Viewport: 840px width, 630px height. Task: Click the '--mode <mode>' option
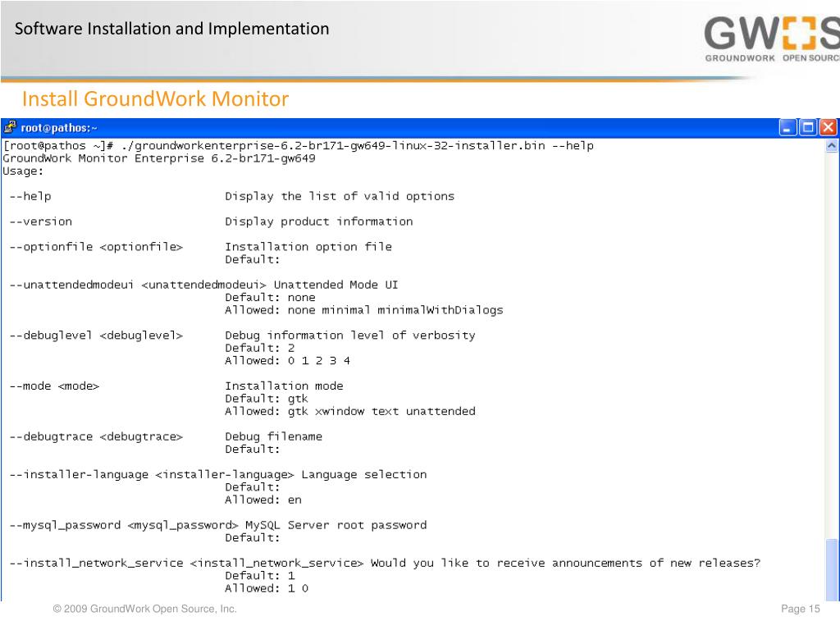[x=55, y=386]
